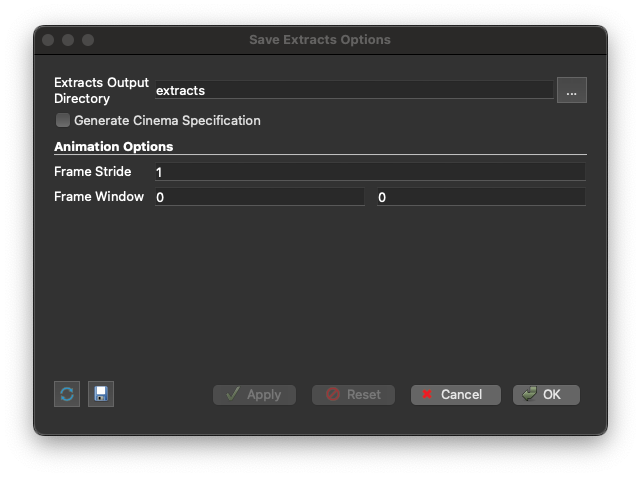Viewport: 641px width, 477px height.
Task: Click the Frame Stride label
Action: click(x=92, y=172)
